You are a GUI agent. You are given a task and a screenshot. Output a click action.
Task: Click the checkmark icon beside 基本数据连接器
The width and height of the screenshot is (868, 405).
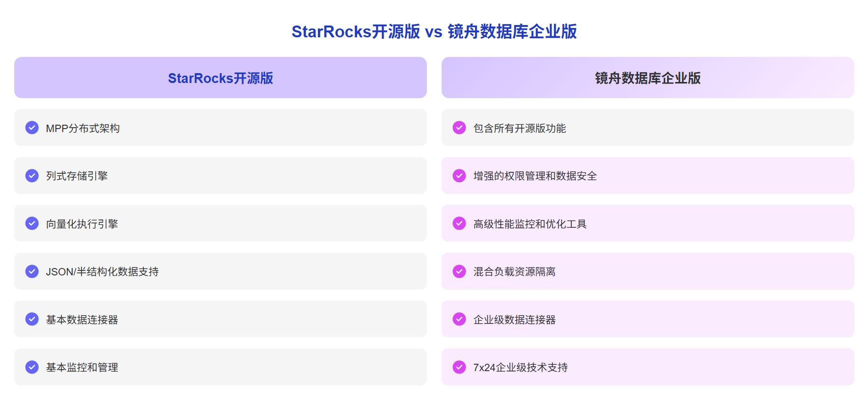point(32,319)
